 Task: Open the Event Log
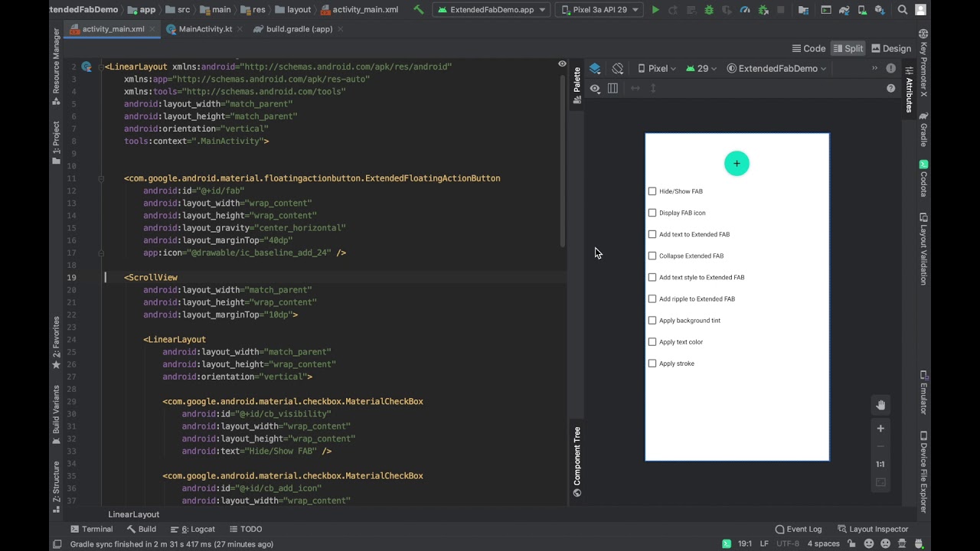(799, 529)
